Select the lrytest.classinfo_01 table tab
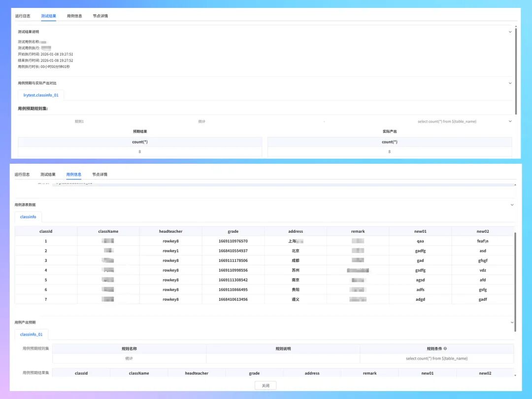 (x=41, y=95)
